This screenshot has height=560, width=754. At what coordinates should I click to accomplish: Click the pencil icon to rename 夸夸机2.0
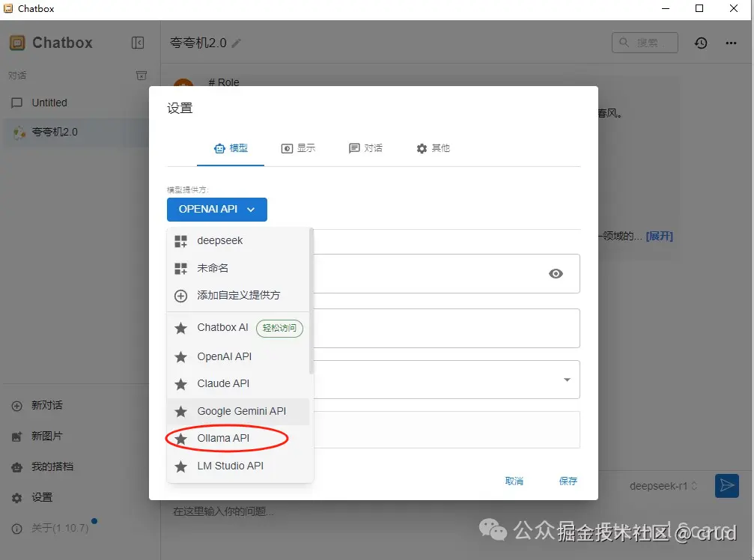tap(236, 43)
